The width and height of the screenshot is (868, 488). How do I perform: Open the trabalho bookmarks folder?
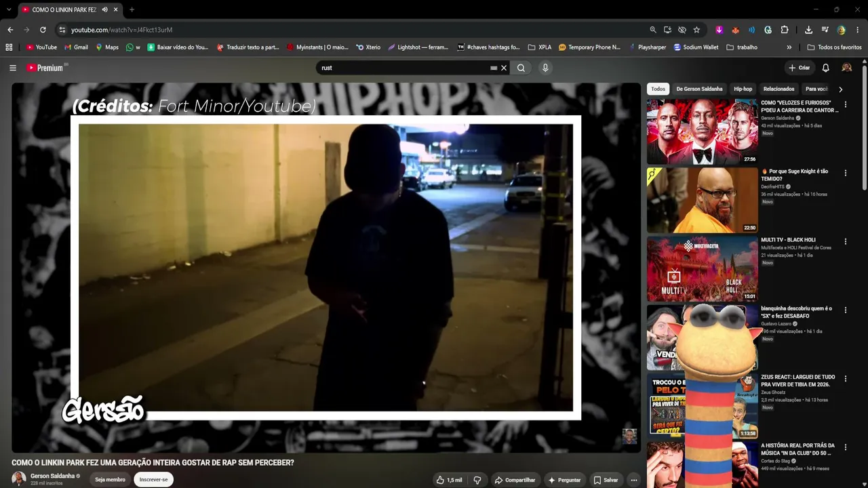741,47
